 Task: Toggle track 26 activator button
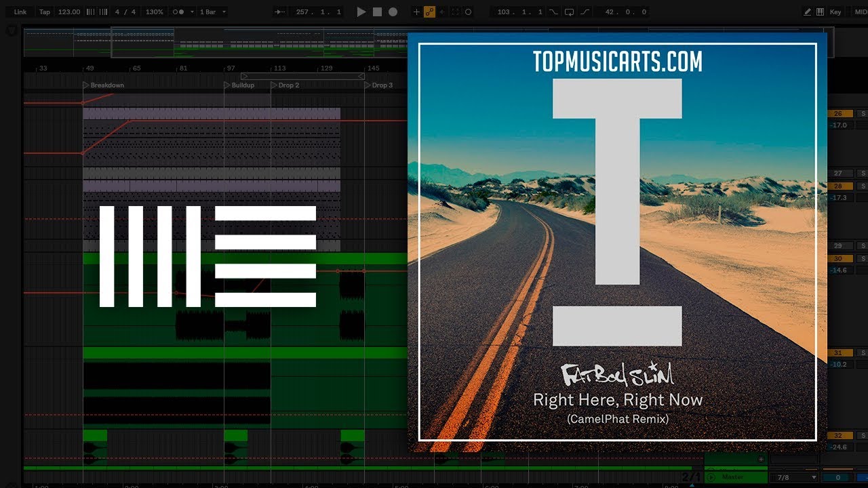pos(839,114)
